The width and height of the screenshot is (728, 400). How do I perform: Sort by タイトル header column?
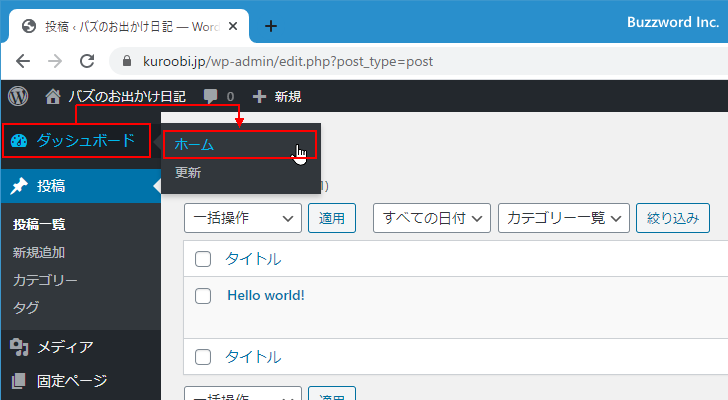(254, 259)
